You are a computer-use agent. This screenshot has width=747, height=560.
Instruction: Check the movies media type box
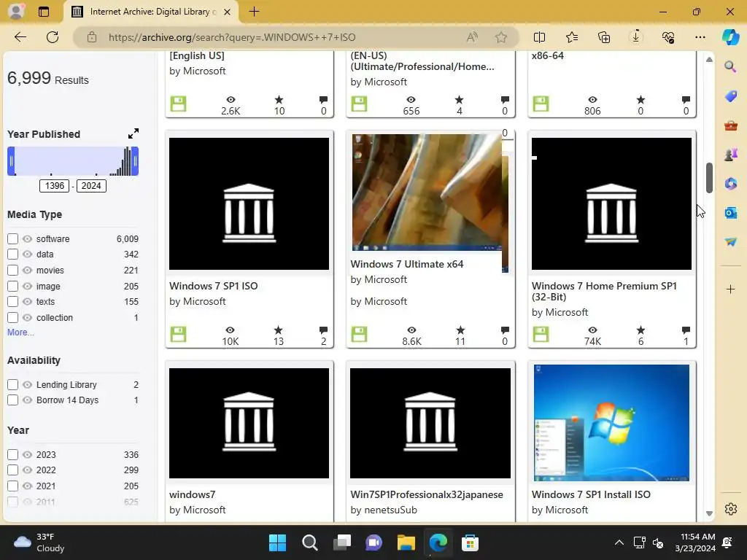(13, 270)
